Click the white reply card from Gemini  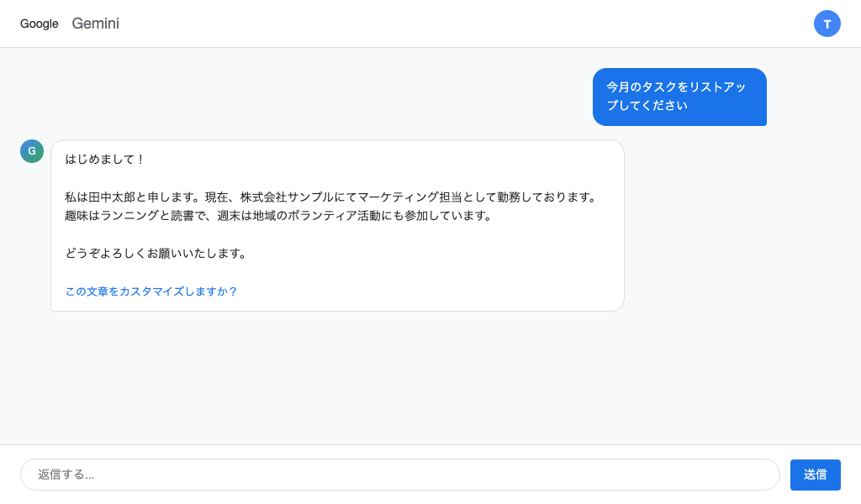tap(336, 225)
